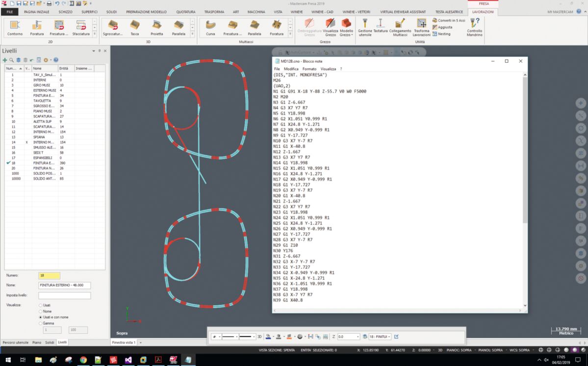Open Gestione utensile tool manager
The image size is (588, 366).
[365, 26]
